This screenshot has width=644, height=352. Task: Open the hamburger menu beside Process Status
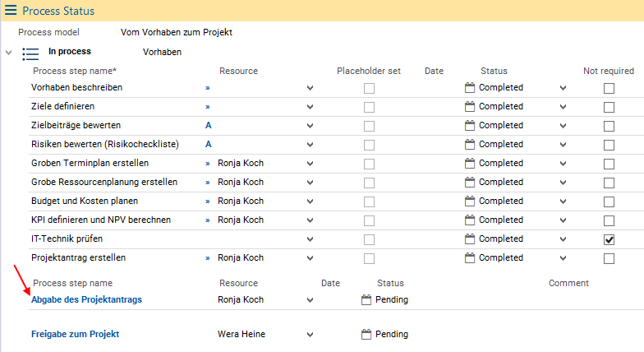(11, 11)
